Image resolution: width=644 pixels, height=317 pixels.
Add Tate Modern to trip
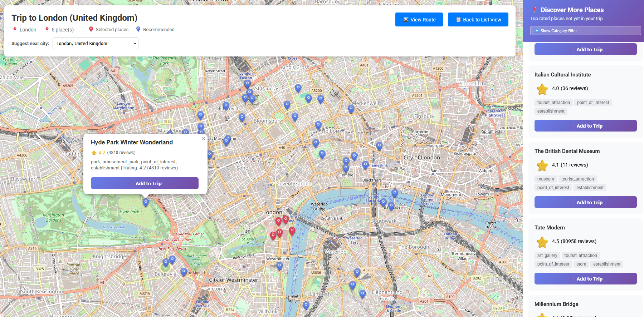pos(585,279)
